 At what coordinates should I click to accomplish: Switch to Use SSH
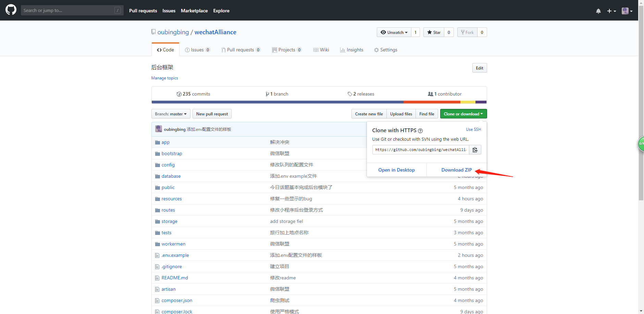click(473, 129)
